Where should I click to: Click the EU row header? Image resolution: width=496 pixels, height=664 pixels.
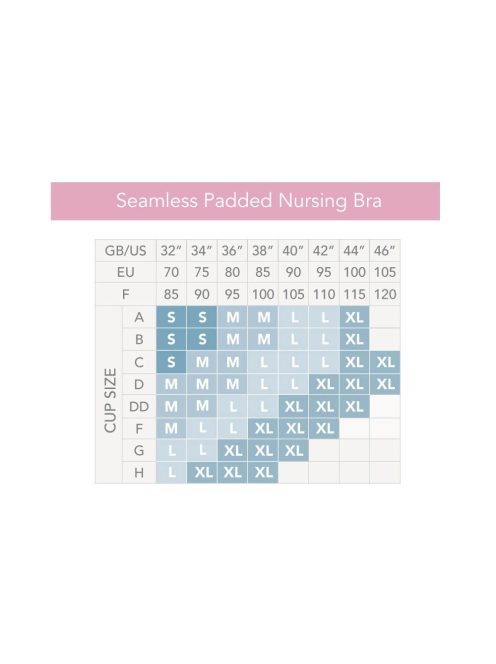coord(125,272)
